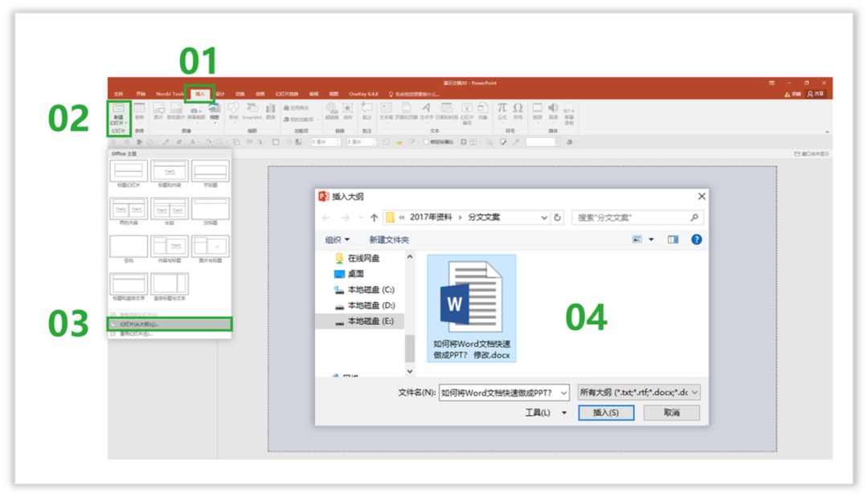Viewport: 868px width, 497px height.
Task: Refresh the folder view in dialog
Action: 558,218
